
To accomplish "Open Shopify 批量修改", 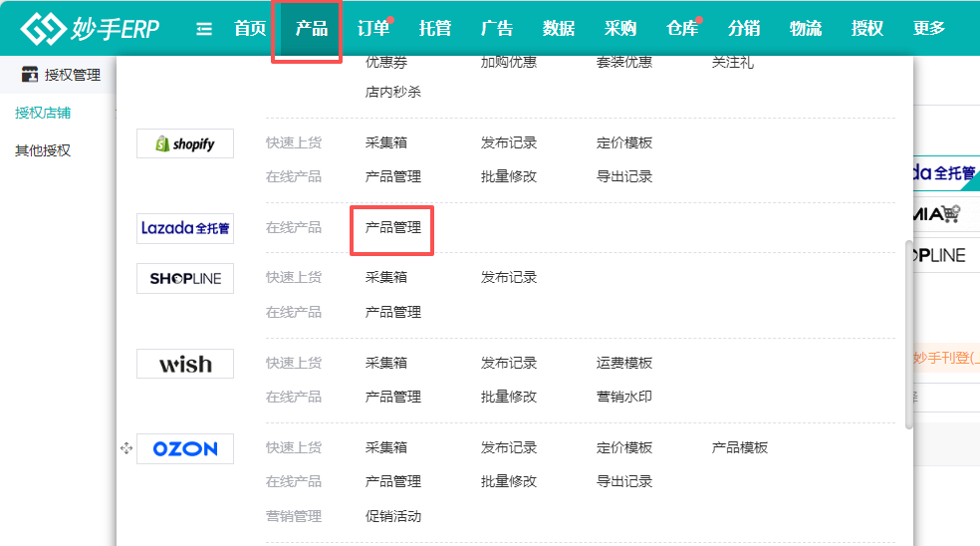I will (x=509, y=176).
